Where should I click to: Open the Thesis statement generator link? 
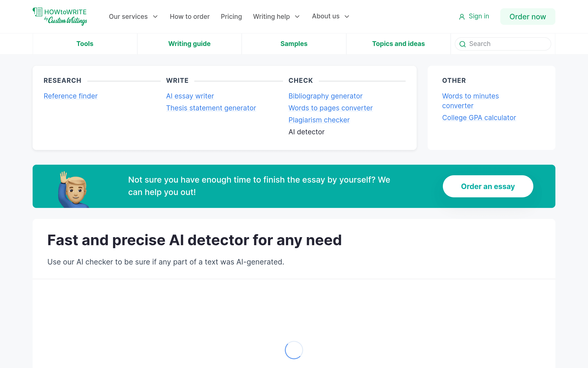[211, 108]
